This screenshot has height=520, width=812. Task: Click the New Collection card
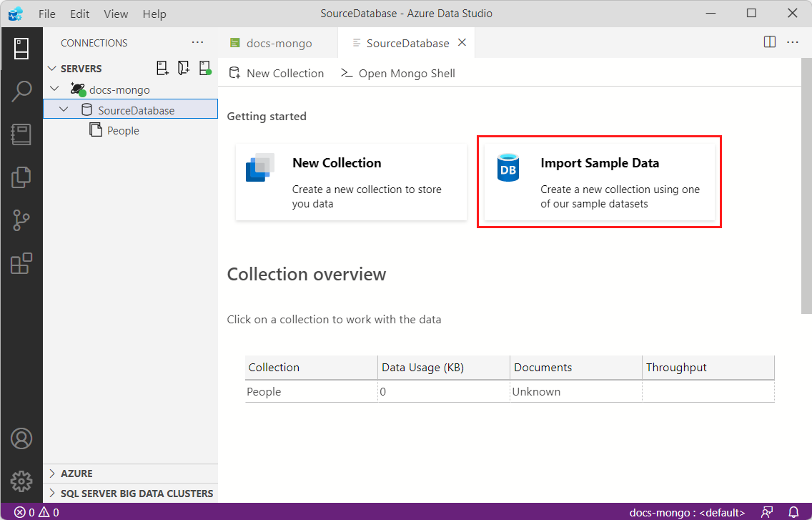[x=351, y=182]
